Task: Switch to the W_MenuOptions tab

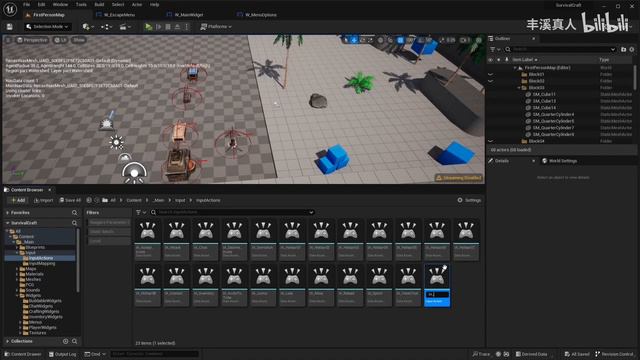Action: tap(260, 15)
